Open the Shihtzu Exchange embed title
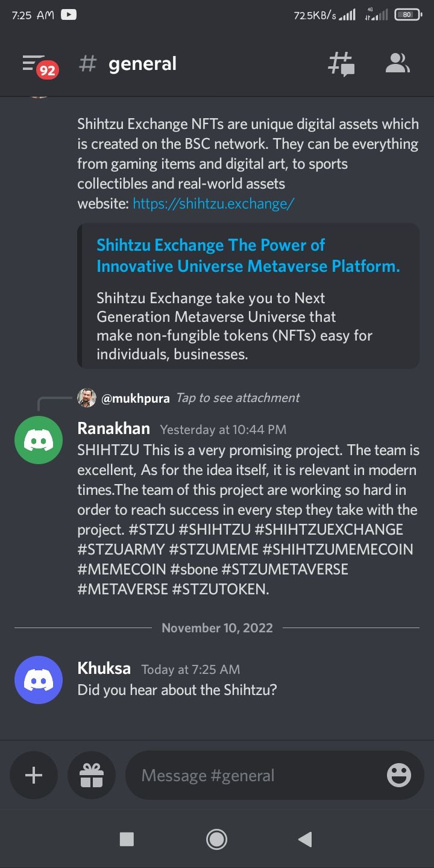This screenshot has height=868, width=434. click(x=248, y=256)
